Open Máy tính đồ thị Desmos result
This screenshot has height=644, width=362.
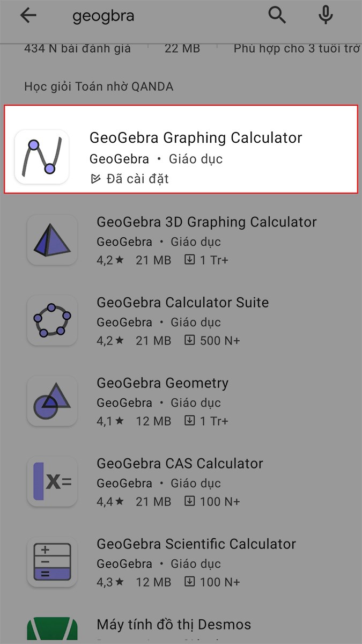pyautogui.click(x=174, y=624)
